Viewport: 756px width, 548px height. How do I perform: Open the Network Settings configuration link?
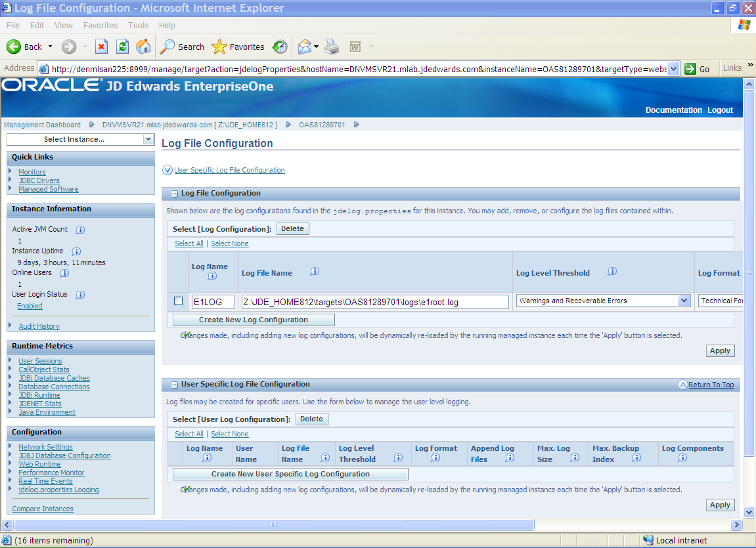point(46,448)
